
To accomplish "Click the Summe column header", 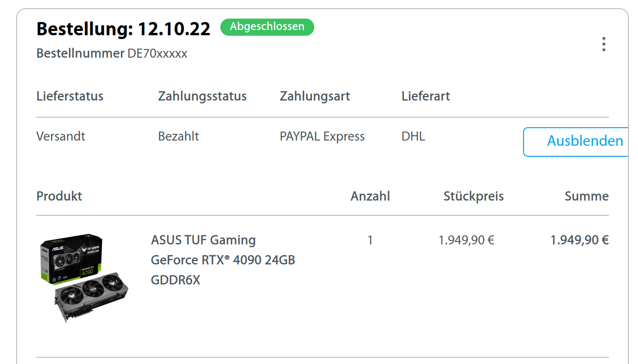I will 587,196.
